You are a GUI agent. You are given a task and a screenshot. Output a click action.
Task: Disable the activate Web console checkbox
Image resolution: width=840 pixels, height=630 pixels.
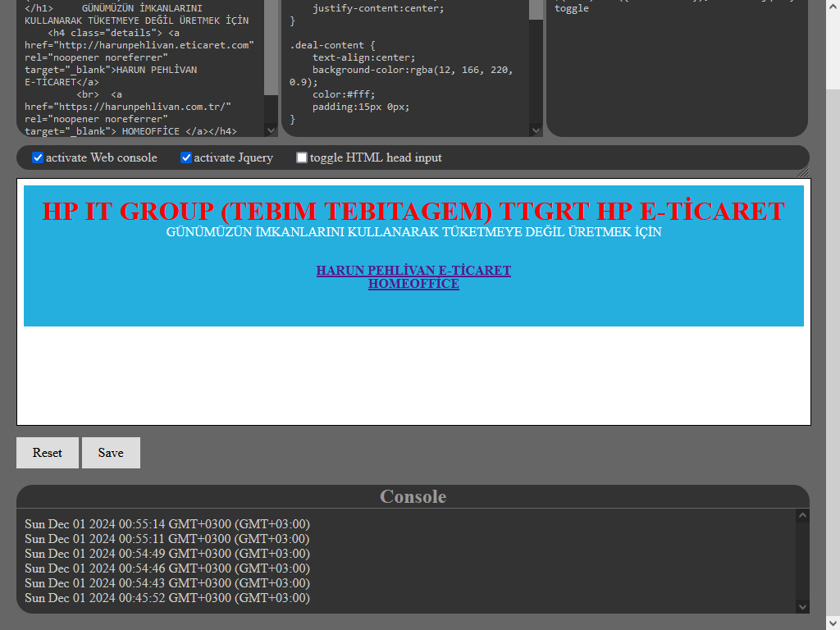(38, 157)
